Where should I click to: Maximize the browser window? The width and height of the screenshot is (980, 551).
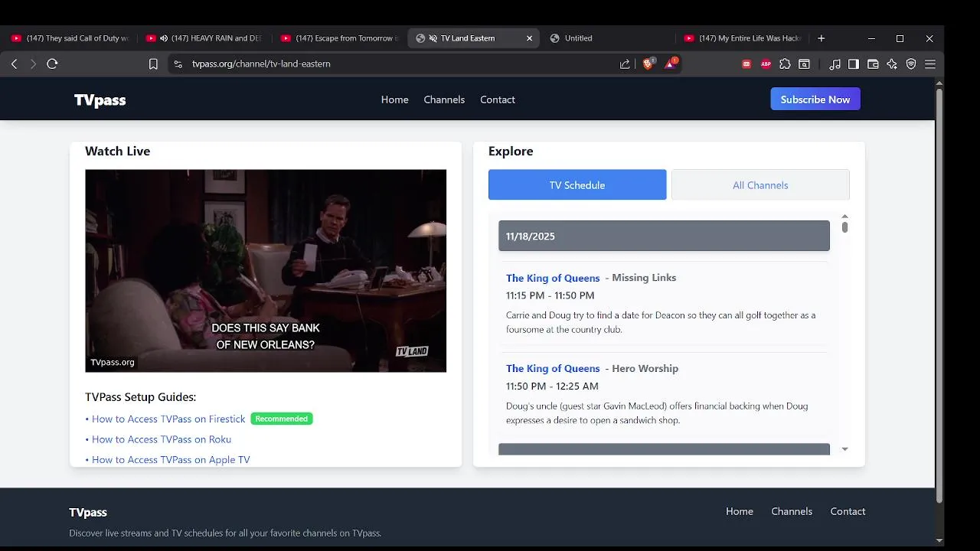(900, 38)
